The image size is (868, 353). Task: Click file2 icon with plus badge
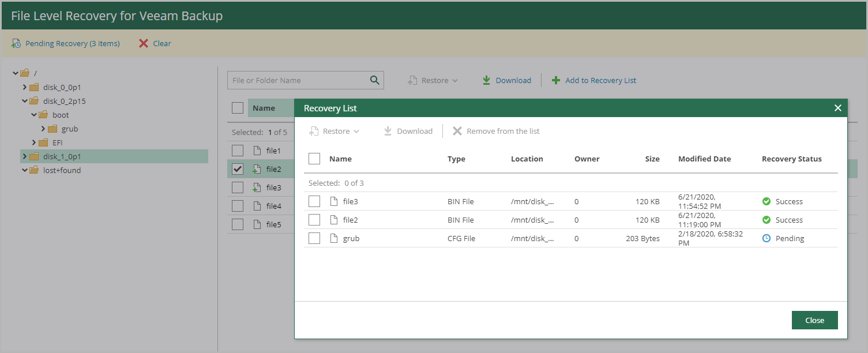(x=257, y=170)
